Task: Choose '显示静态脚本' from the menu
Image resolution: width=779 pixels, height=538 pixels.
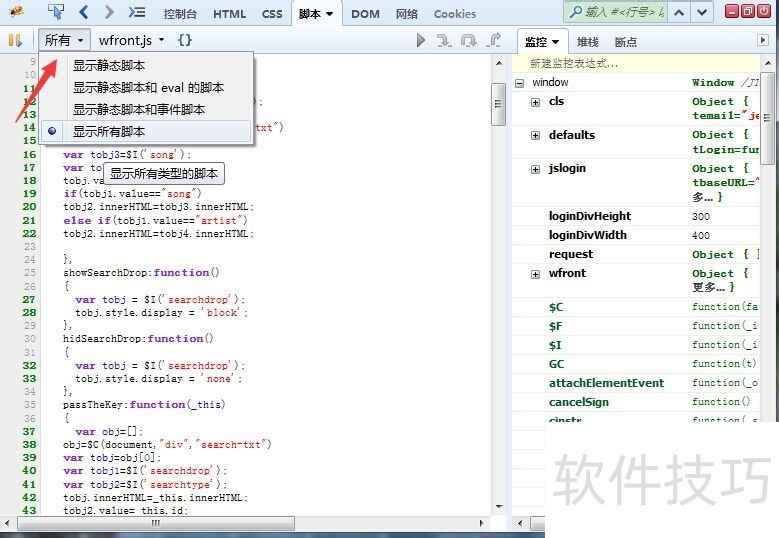Action: tap(108, 65)
